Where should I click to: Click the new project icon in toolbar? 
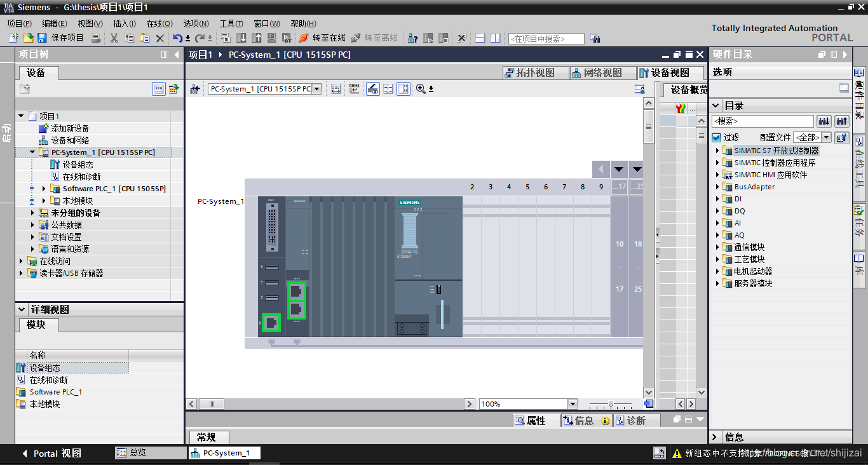(13, 38)
